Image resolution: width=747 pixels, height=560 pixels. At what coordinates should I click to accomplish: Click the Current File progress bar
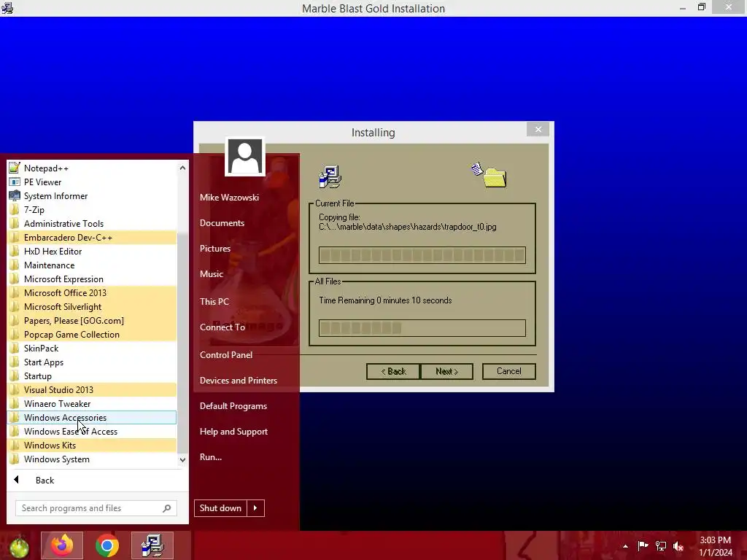(x=422, y=255)
